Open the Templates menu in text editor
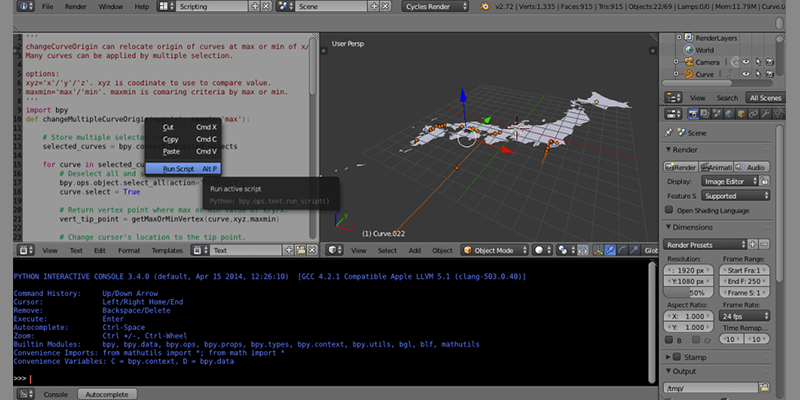 [167, 251]
